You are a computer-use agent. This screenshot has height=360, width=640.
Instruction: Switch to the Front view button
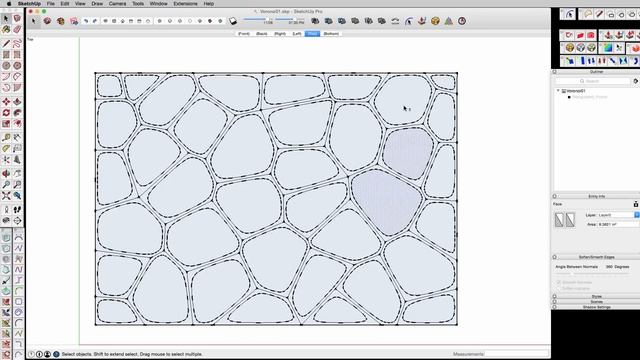[244, 34]
